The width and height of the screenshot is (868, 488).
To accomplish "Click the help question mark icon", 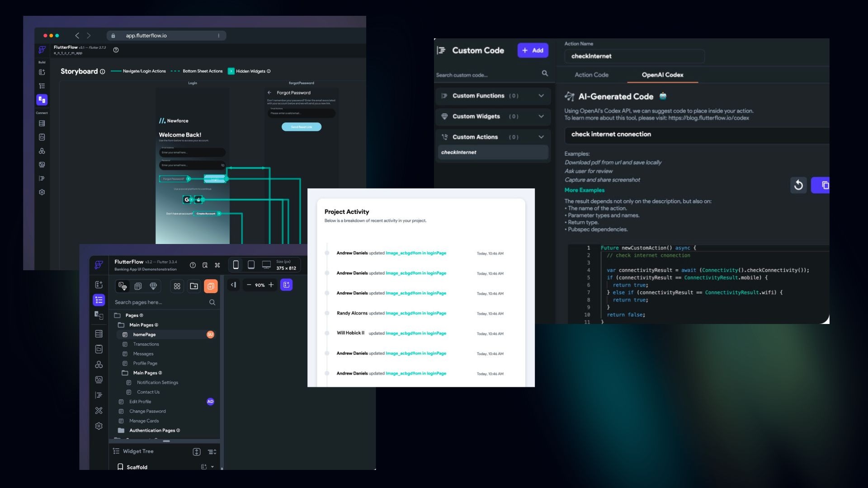I will [x=192, y=265].
